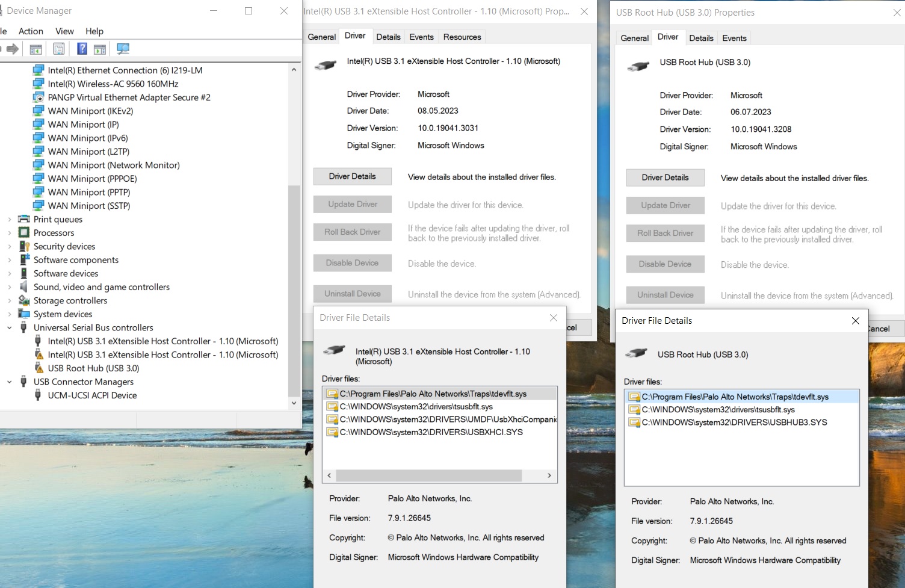The image size is (905, 588).
Task: Click Driver Details in Host Controller properties
Action: tap(353, 176)
